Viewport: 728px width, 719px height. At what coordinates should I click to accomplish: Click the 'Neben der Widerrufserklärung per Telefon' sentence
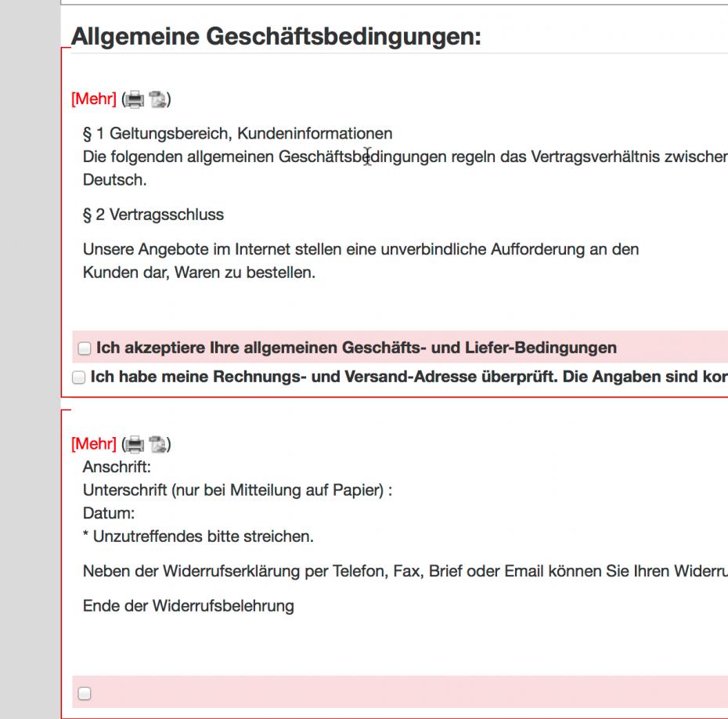click(x=391, y=571)
